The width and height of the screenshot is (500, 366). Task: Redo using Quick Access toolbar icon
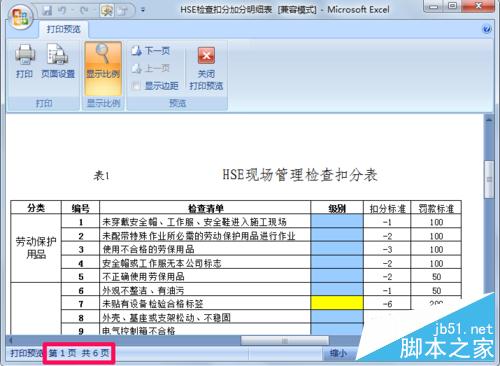84,10
